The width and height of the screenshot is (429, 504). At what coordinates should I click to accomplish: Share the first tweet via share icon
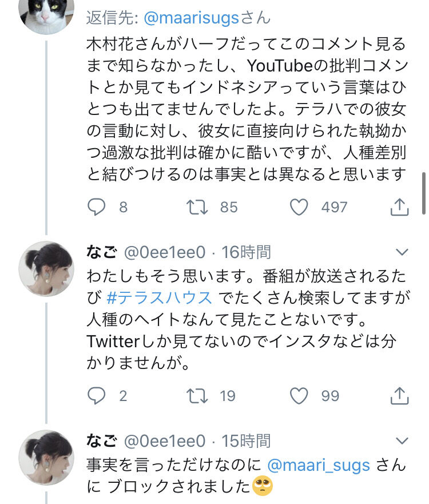coord(399,207)
